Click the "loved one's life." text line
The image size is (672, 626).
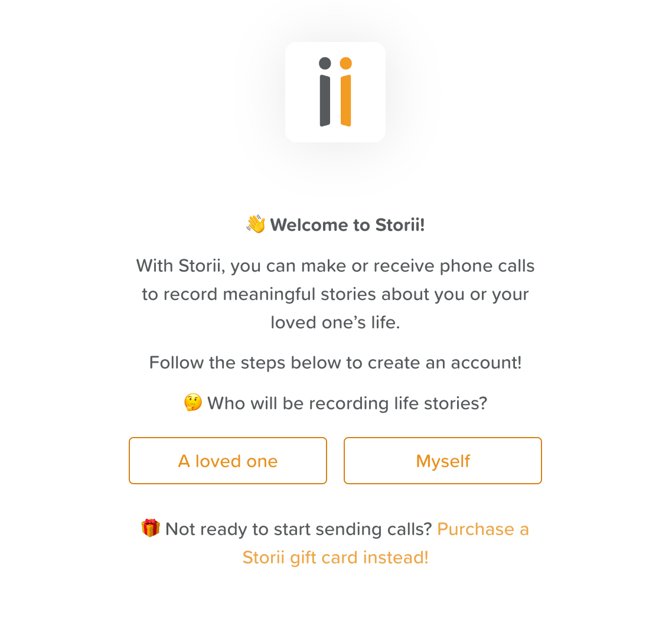pos(335,322)
